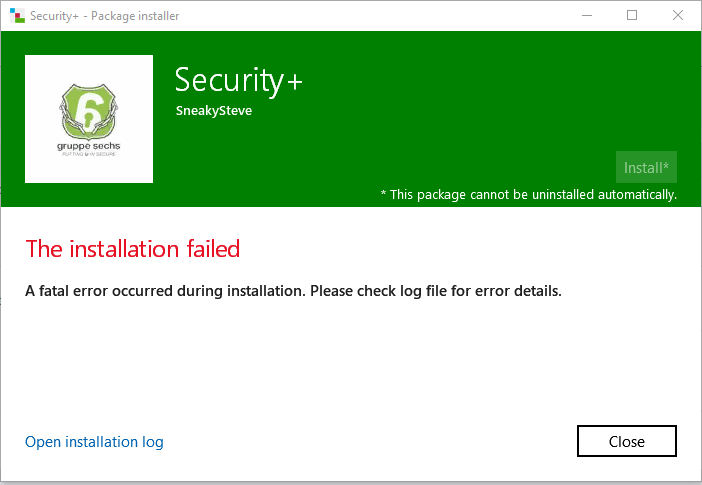Click the Security+ package name heading
702x485 pixels.
tap(238, 80)
